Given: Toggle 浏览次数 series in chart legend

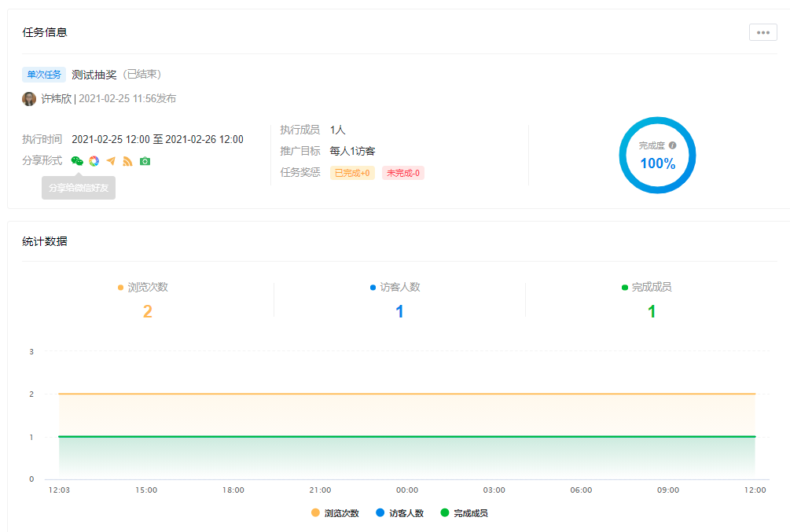Looking at the screenshot, I should point(335,513).
